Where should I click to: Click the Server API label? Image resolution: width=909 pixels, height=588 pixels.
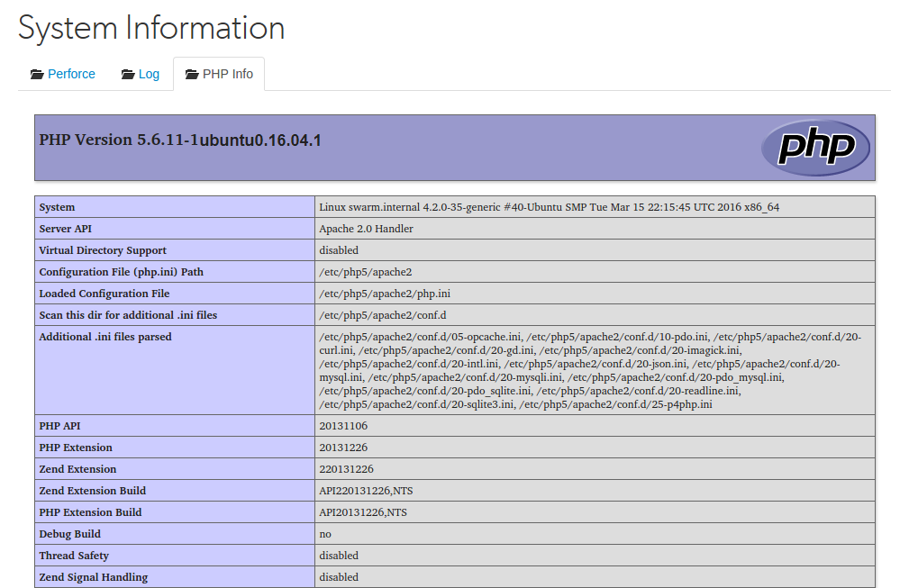tap(66, 229)
